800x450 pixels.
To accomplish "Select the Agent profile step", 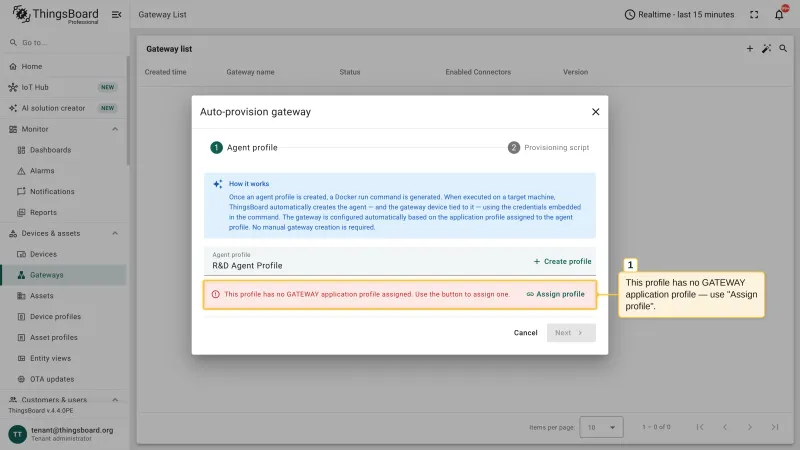I will coord(244,147).
